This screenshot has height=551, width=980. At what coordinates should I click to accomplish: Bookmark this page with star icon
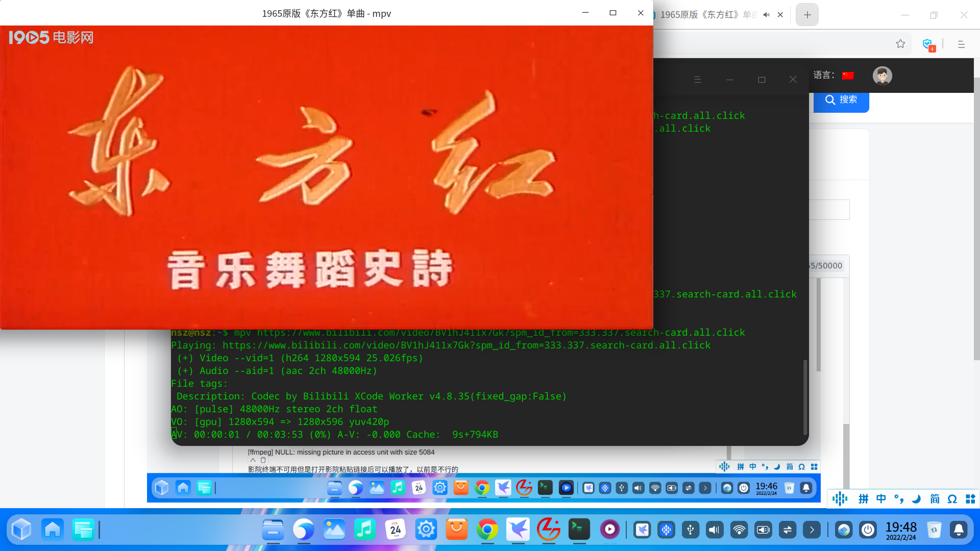pyautogui.click(x=900, y=44)
